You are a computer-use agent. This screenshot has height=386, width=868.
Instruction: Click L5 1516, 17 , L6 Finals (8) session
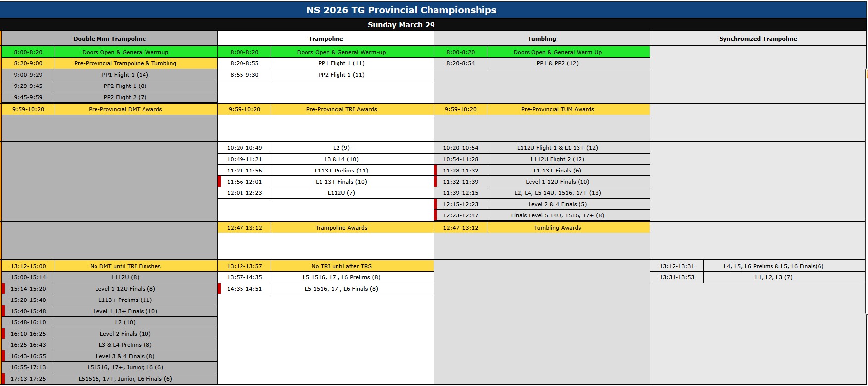pyautogui.click(x=341, y=289)
